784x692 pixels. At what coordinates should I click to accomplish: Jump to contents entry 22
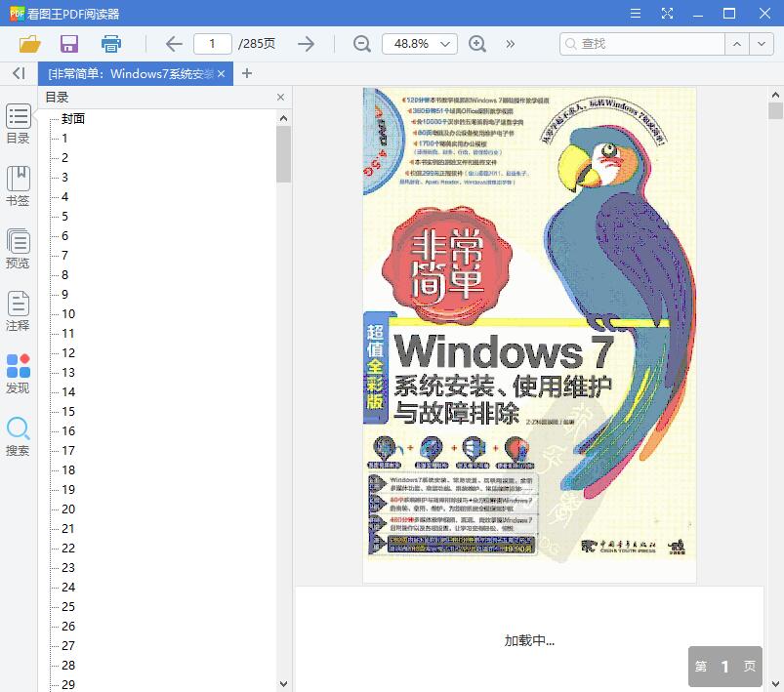68,548
